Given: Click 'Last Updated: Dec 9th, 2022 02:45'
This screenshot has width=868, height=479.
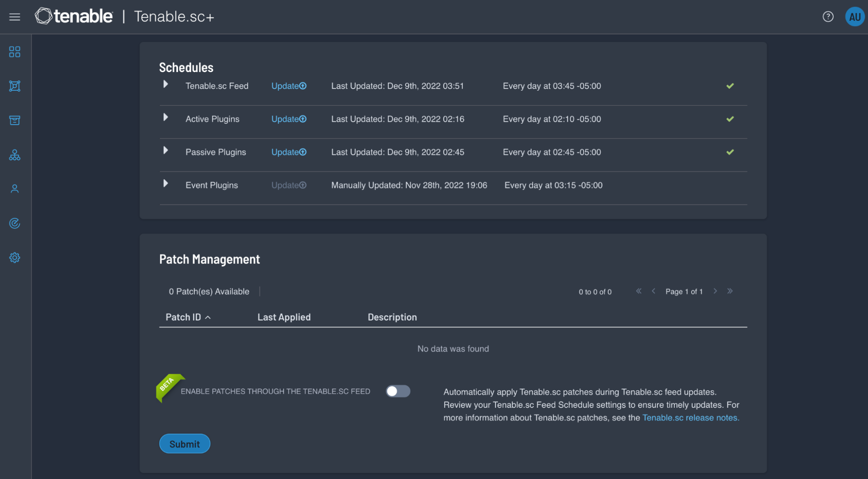Looking at the screenshot, I should [x=398, y=152].
